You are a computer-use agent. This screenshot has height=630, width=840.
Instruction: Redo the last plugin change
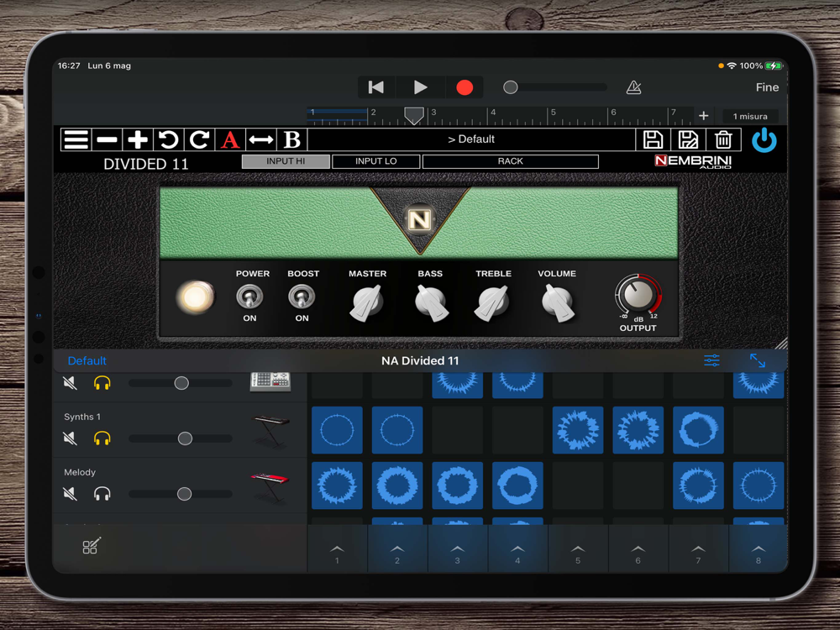199,139
